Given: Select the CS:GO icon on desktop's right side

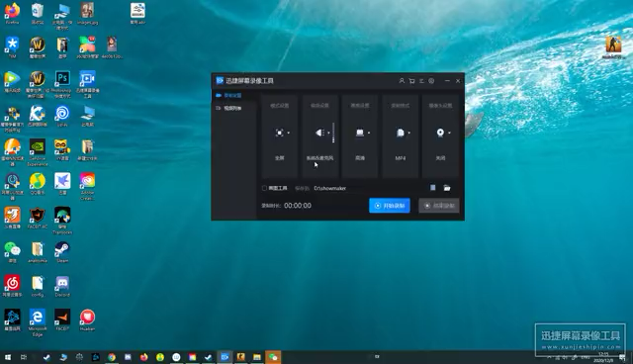Looking at the screenshot, I should click(613, 47).
